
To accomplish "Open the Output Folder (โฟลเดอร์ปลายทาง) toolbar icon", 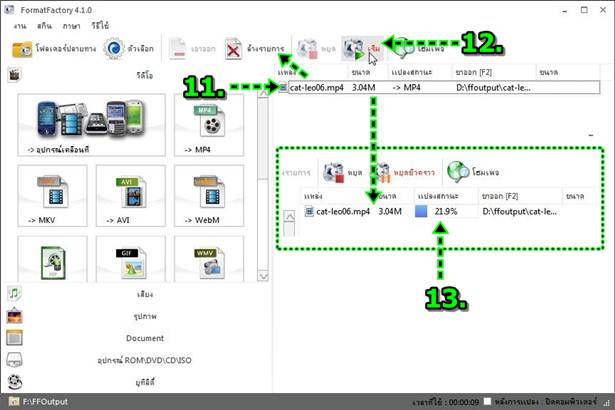I will [x=22, y=49].
